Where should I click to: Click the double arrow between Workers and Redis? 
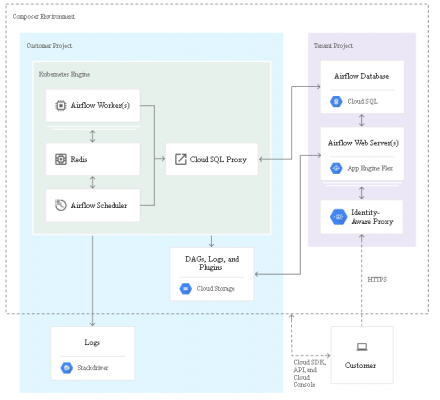click(93, 136)
